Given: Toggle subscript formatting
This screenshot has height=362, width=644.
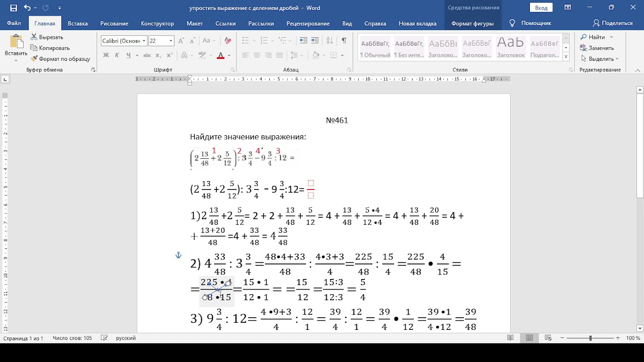Looking at the screenshot, I should (159, 55).
